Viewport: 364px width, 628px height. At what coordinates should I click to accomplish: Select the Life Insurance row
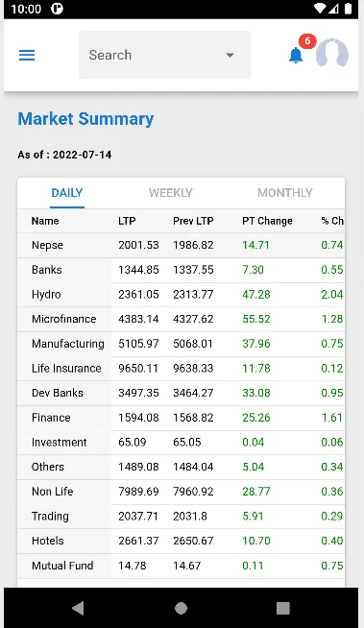[181, 369]
